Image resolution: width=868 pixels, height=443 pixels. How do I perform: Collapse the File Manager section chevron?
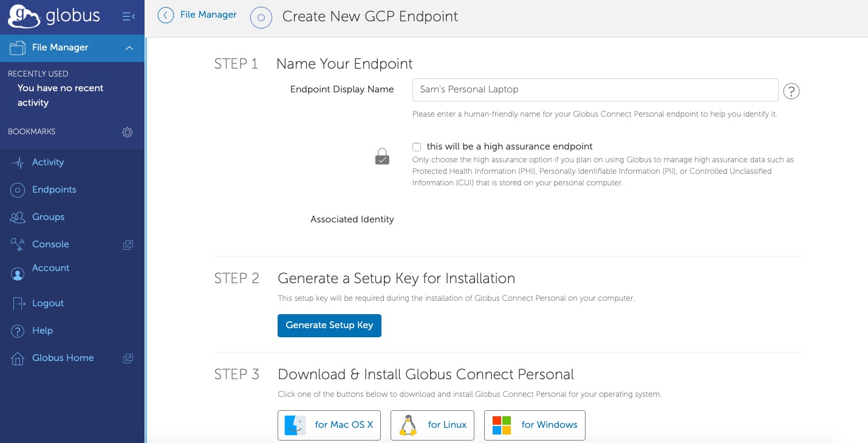tap(129, 48)
